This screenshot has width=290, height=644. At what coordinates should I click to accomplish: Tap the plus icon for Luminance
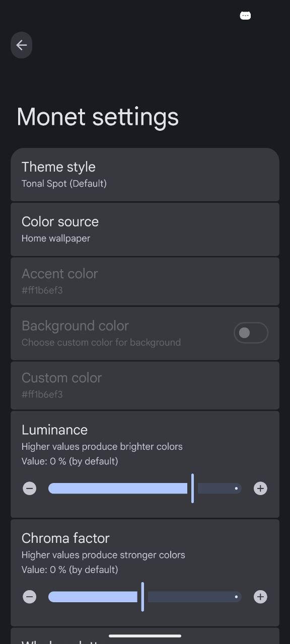(260, 488)
